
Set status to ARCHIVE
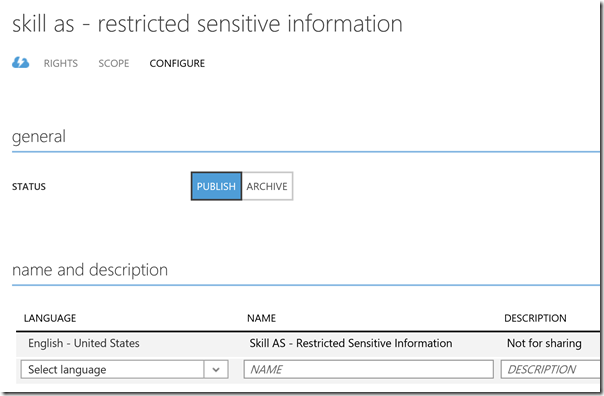pos(267,186)
